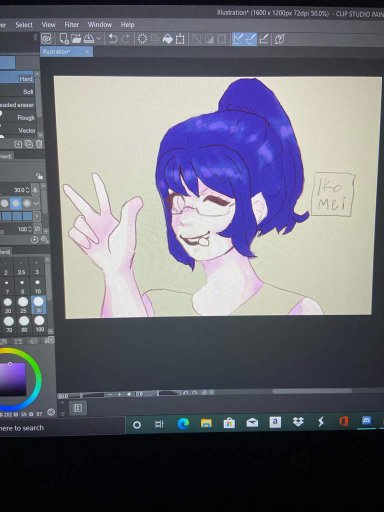The width and height of the screenshot is (384, 512).
Task: Expand brush density arrow beside blue boxes
Action: pyautogui.click(x=36, y=216)
